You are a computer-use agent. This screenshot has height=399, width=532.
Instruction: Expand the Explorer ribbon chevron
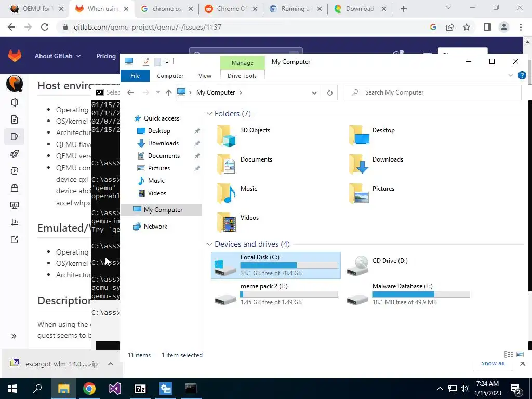[510, 75]
